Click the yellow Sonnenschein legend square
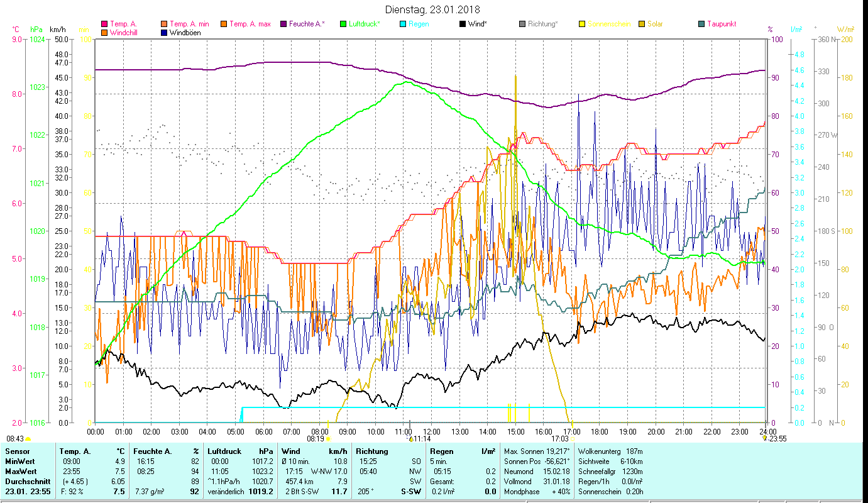The image size is (868, 503). (x=582, y=25)
